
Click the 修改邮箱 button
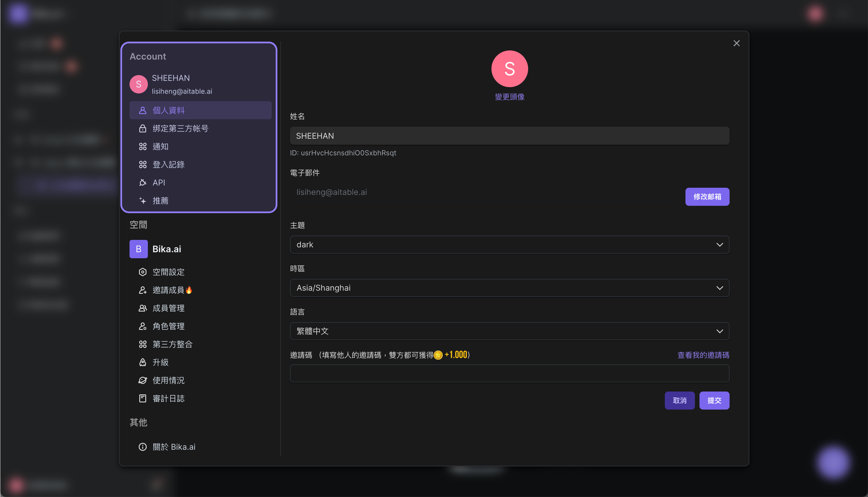(707, 197)
